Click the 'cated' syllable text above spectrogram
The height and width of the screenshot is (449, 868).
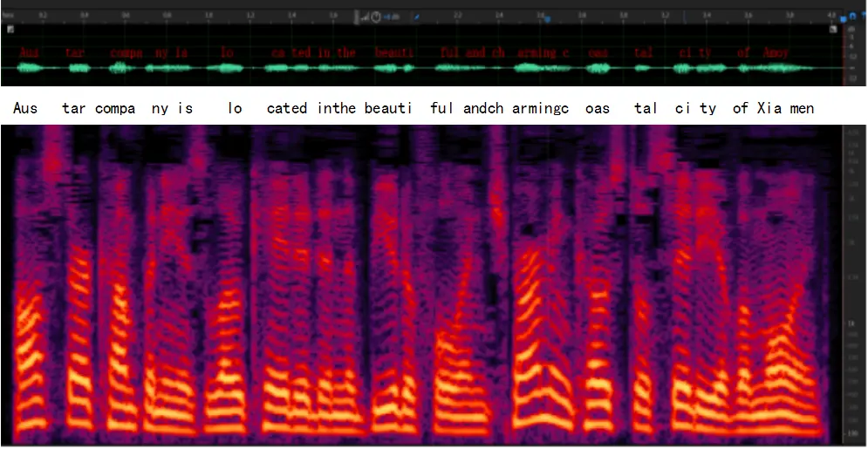(x=287, y=108)
